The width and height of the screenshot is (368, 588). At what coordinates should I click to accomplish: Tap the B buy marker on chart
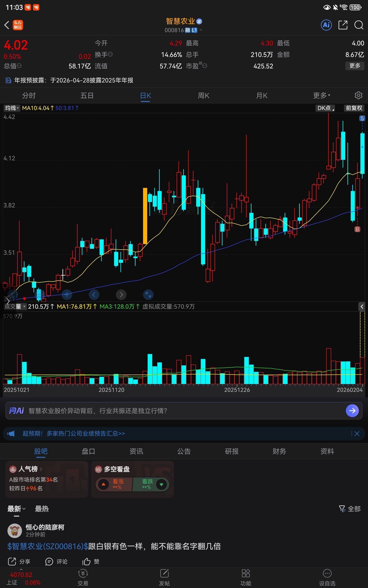coord(357,229)
